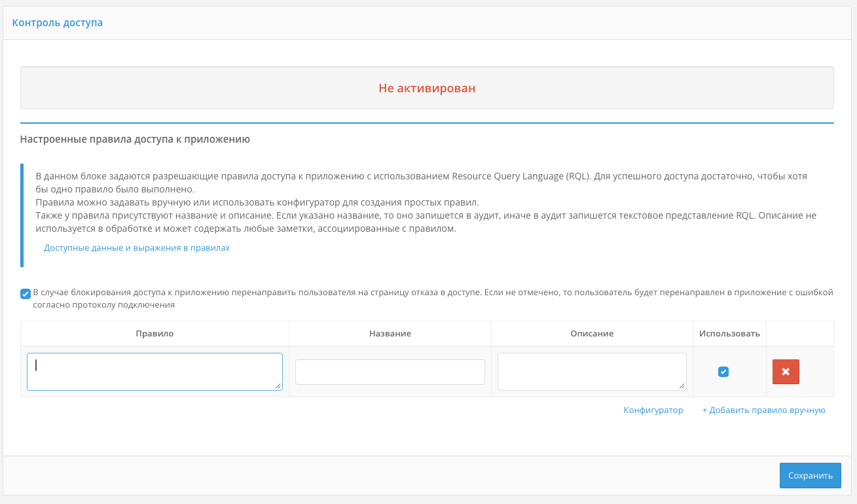Click Добавить правило вручную link

click(x=763, y=410)
